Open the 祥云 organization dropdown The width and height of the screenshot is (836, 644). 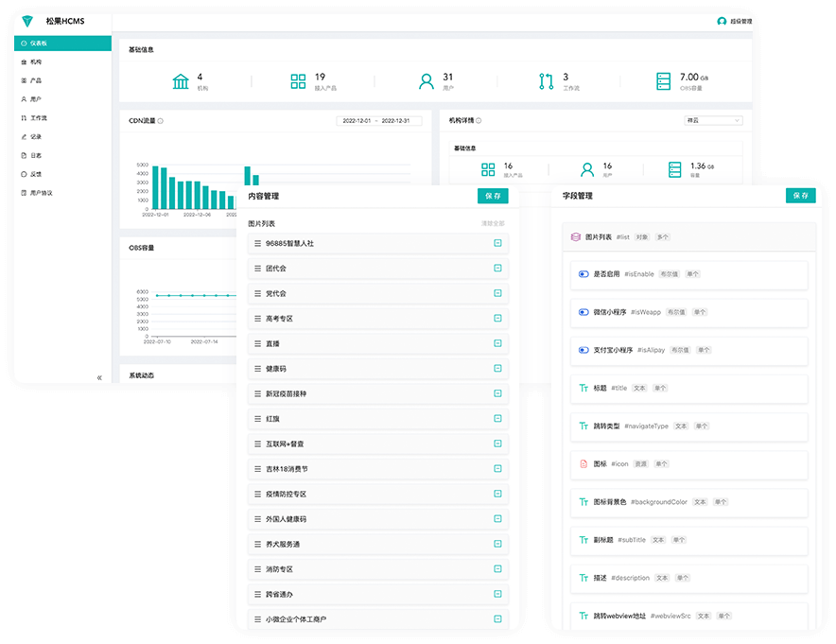coord(713,121)
